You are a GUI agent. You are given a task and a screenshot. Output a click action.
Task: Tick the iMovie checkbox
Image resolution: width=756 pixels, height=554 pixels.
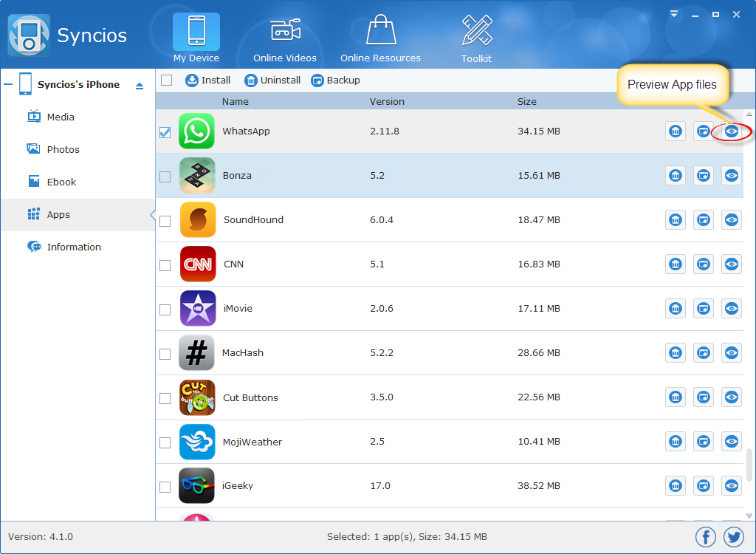point(165,310)
